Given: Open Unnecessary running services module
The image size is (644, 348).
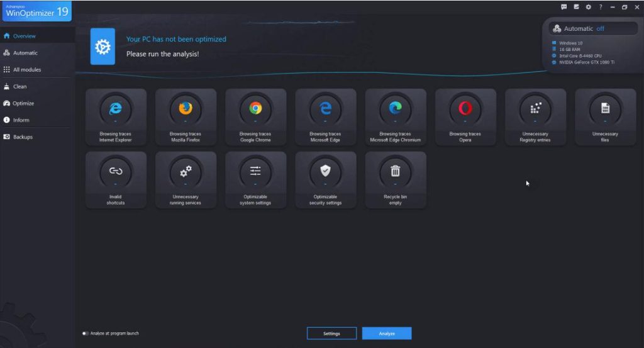Looking at the screenshot, I should coord(186,180).
